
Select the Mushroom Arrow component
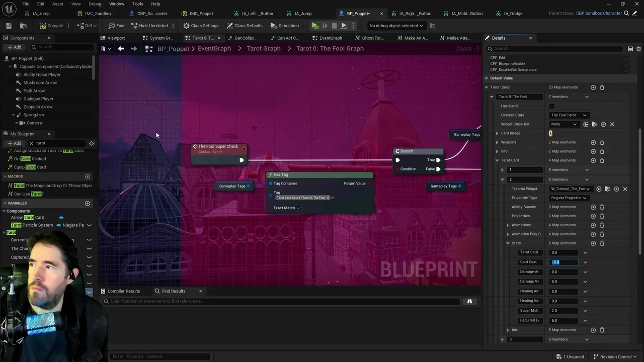40,82
